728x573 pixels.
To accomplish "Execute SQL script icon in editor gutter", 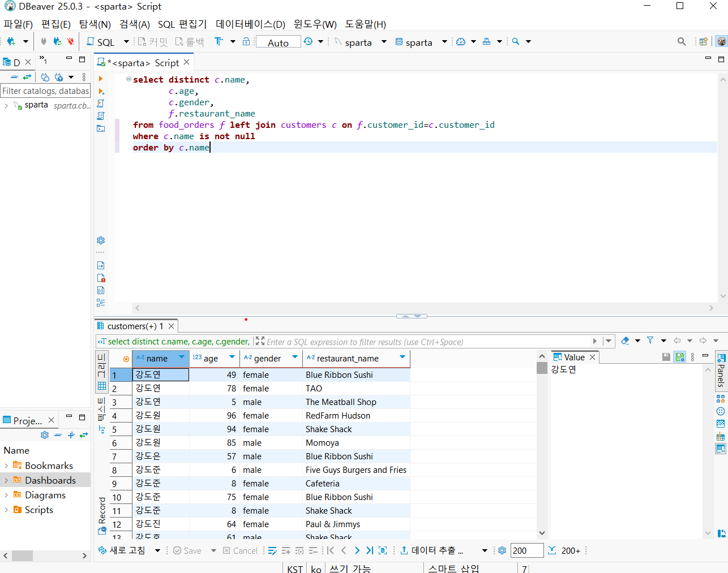I will (101, 104).
